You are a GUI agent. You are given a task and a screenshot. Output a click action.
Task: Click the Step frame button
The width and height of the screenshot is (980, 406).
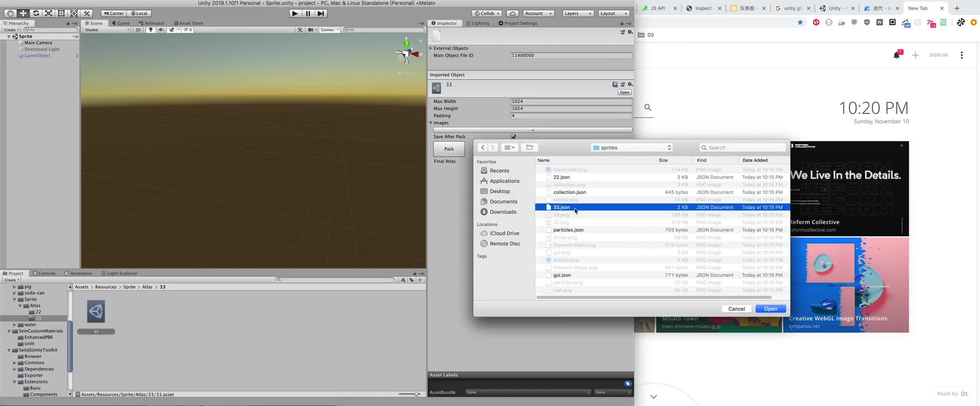[x=321, y=13]
